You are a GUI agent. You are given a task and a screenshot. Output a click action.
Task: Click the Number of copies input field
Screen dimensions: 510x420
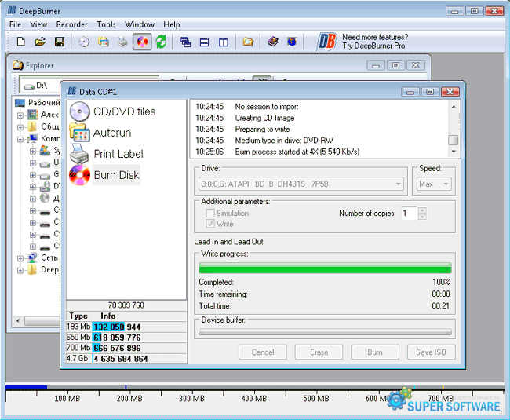tap(409, 214)
